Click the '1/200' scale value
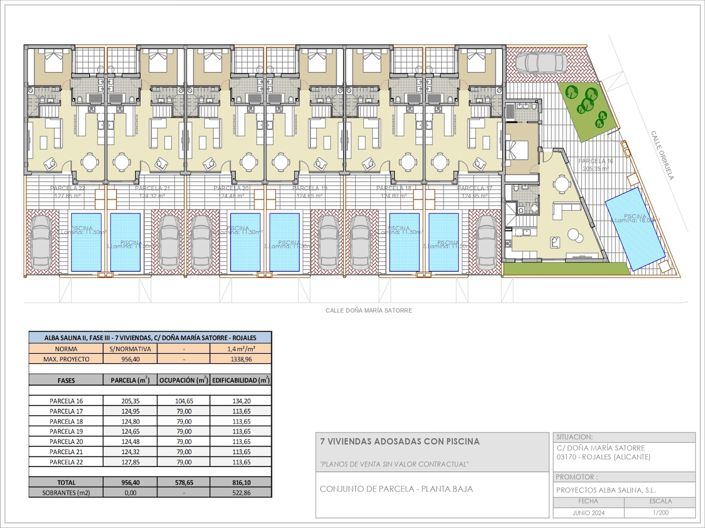The width and height of the screenshot is (705, 528). point(659,516)
